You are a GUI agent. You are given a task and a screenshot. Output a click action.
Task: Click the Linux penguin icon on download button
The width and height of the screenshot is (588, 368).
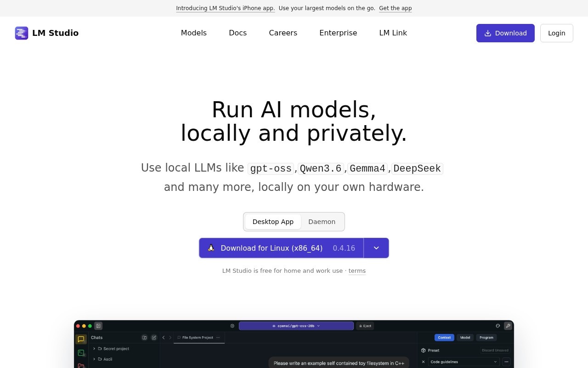[211, 248]
